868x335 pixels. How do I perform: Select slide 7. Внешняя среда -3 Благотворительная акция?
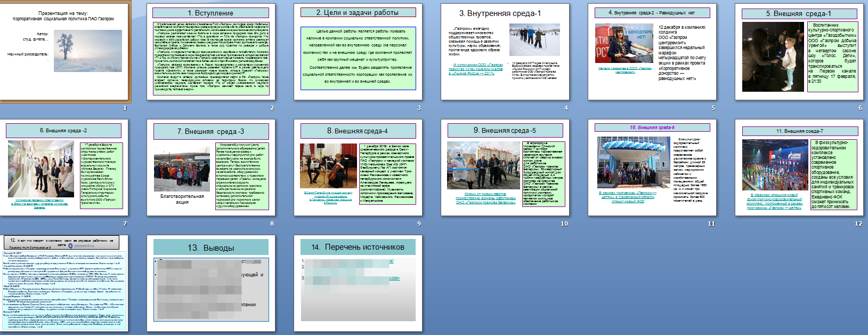coord(211,168)
